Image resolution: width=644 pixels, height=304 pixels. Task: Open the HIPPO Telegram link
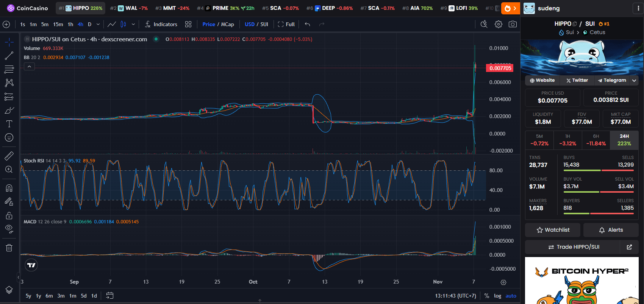(612, 80)
